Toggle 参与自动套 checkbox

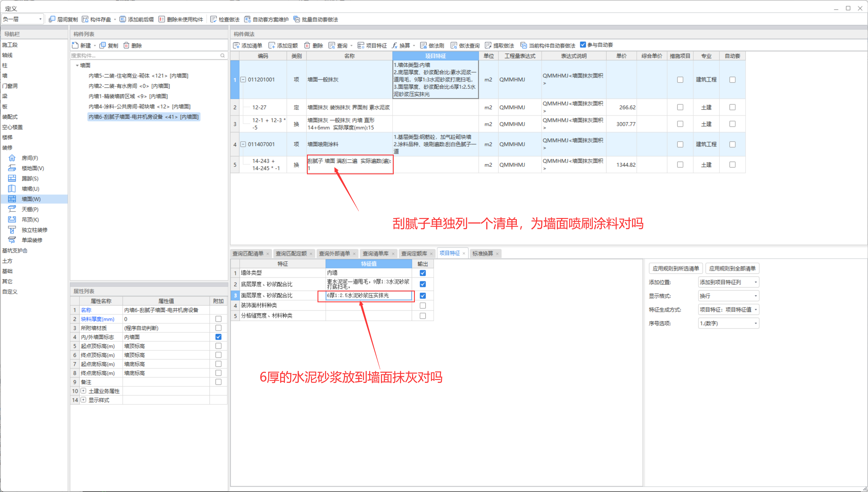click(x=583, y=45)
